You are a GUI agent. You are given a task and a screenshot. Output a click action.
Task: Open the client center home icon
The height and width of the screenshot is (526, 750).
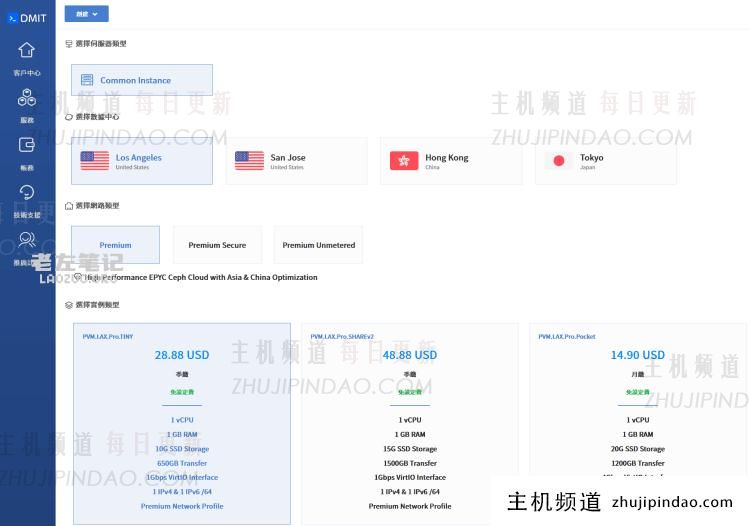click(x=26, y=50)
